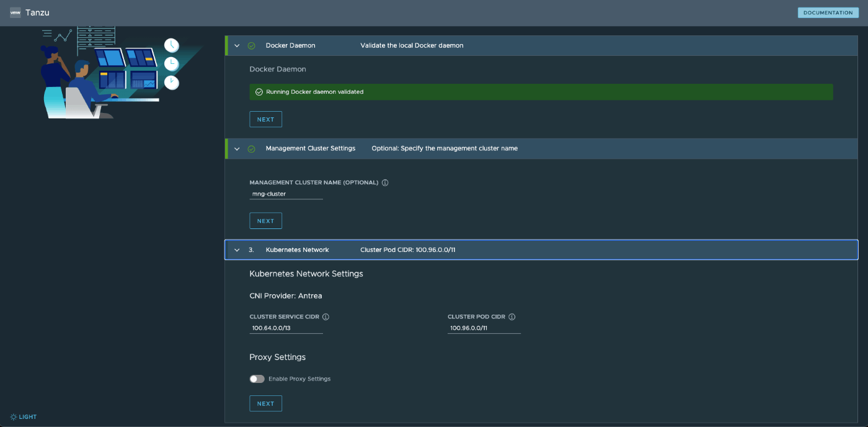Switch to Light theme link
Viewport: 868px width, 427px height.
click(x=24, y=417)
